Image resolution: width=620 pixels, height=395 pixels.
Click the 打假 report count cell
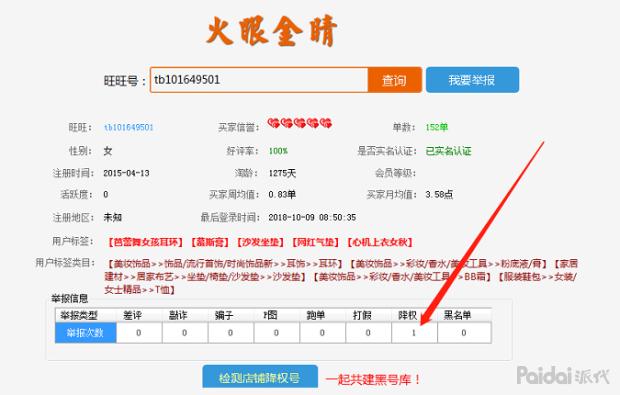click(368, 333)
